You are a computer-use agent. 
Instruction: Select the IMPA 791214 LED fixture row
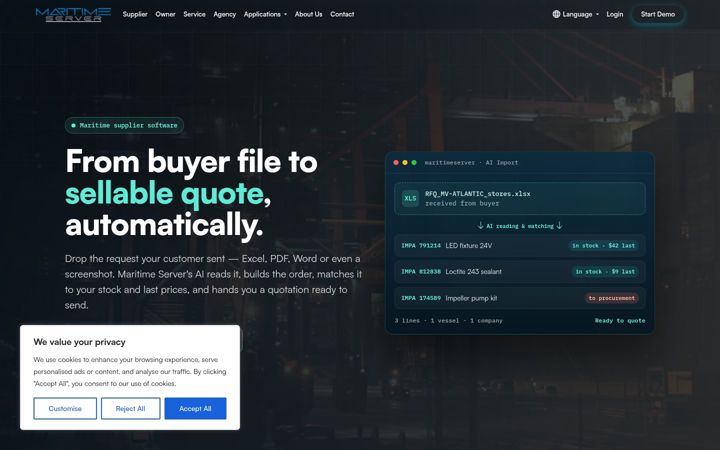pyautogui.click(x=520, y=246)
